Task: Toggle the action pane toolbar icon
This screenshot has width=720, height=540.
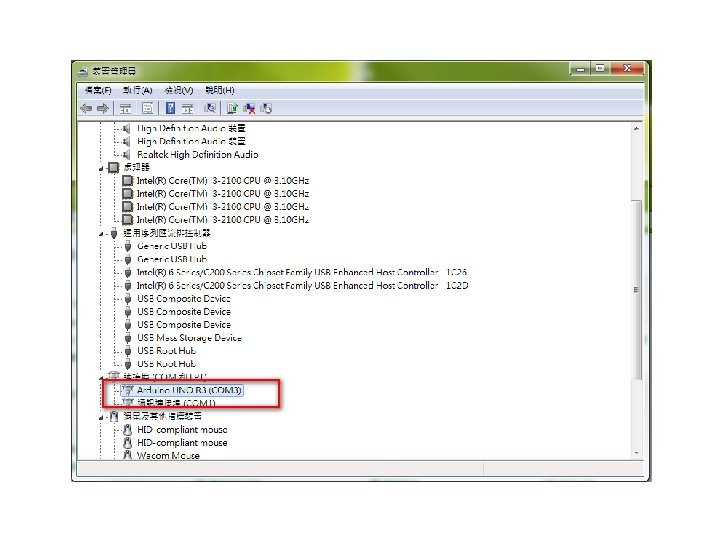Action: pos(187,108)
